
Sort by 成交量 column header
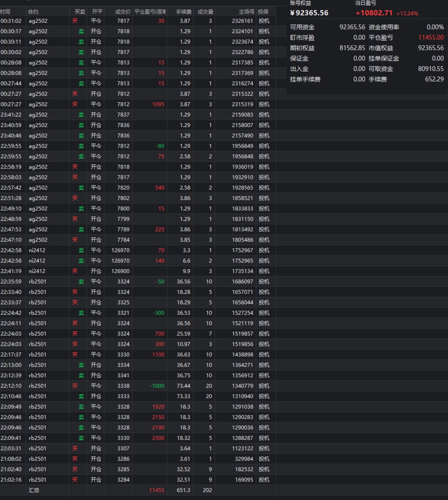(205, 12)
